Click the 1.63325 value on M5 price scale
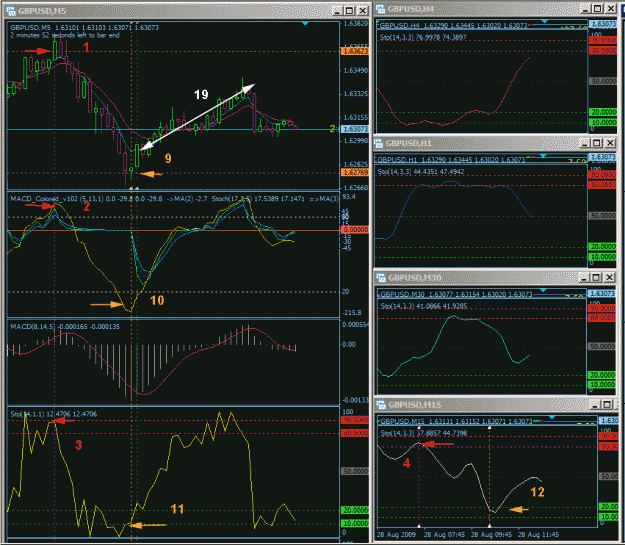This screenshot has height=545, width=625. click(x=356, y=94)
